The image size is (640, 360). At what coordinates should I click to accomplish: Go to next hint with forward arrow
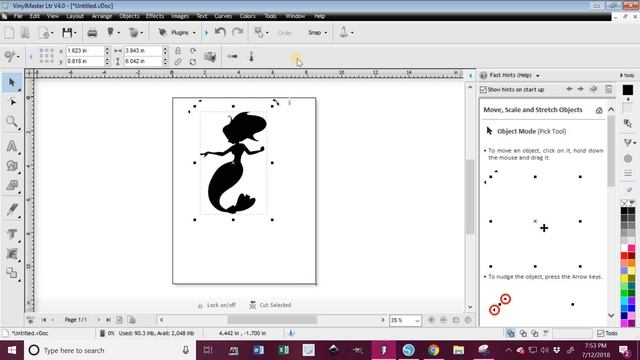pos(580,89)
